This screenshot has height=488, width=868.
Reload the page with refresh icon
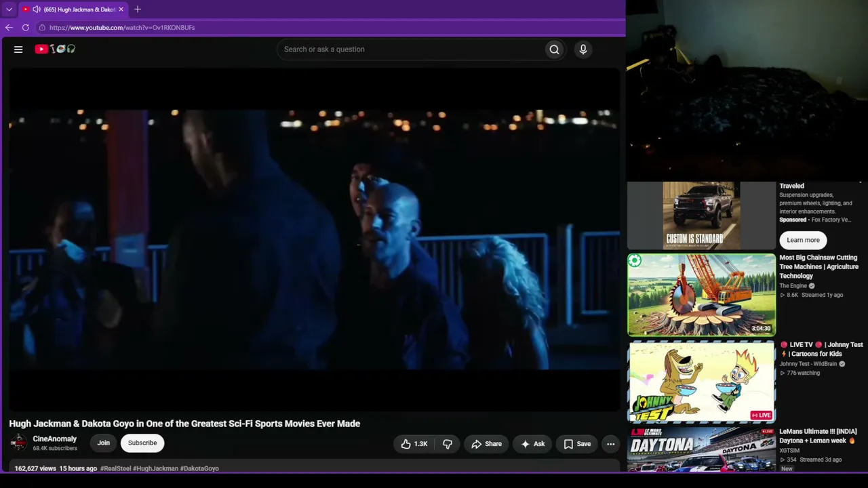pyautogui.click(x=26, y=27)
